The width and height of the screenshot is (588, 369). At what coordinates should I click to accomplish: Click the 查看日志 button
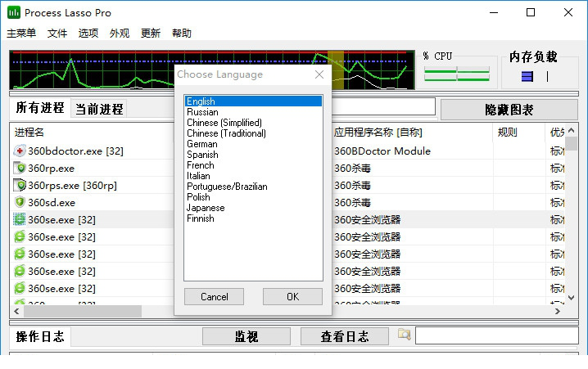click(x=344, y=336)
